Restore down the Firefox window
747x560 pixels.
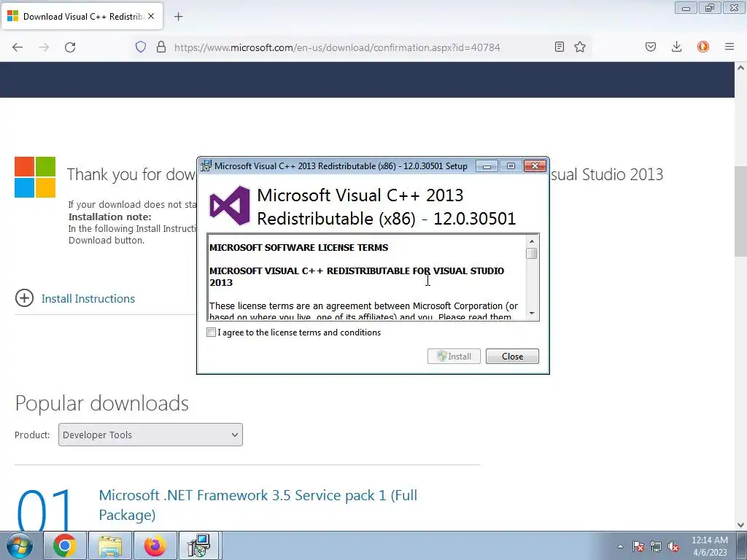[710, 8]
